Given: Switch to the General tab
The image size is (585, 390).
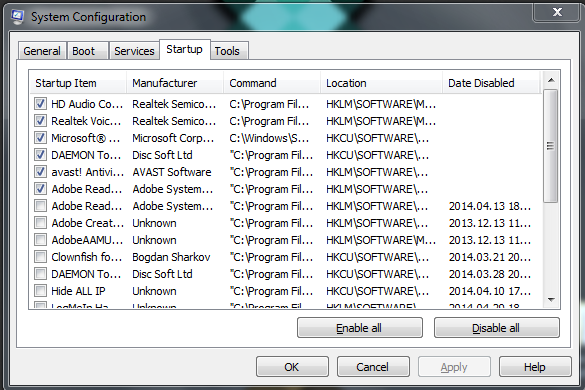Looking at the screenshot, I should tap(42, 51).
